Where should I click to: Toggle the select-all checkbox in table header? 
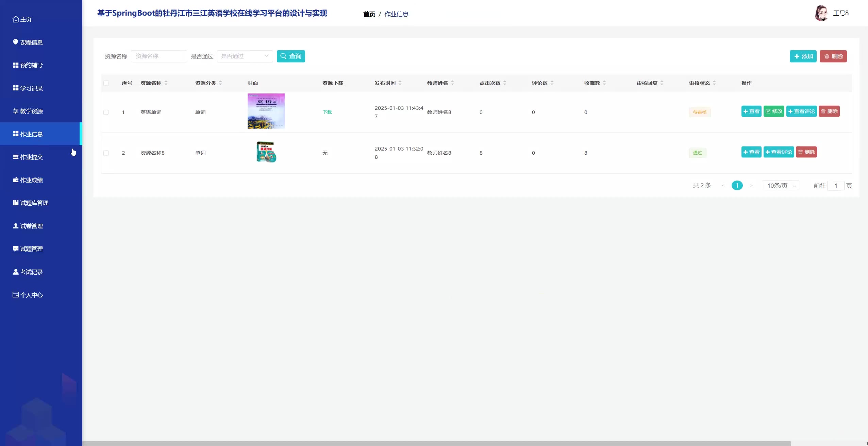(106, 83)
